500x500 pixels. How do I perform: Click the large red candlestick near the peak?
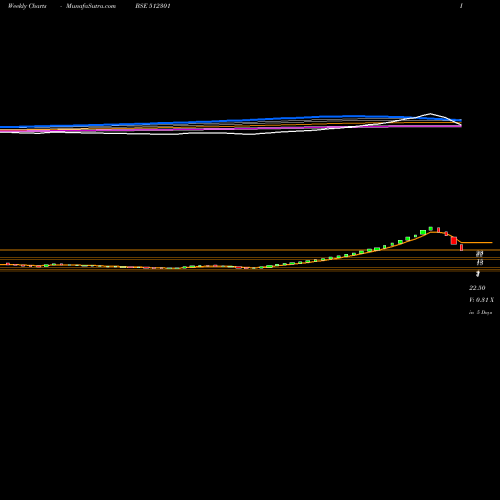(454, 240)
